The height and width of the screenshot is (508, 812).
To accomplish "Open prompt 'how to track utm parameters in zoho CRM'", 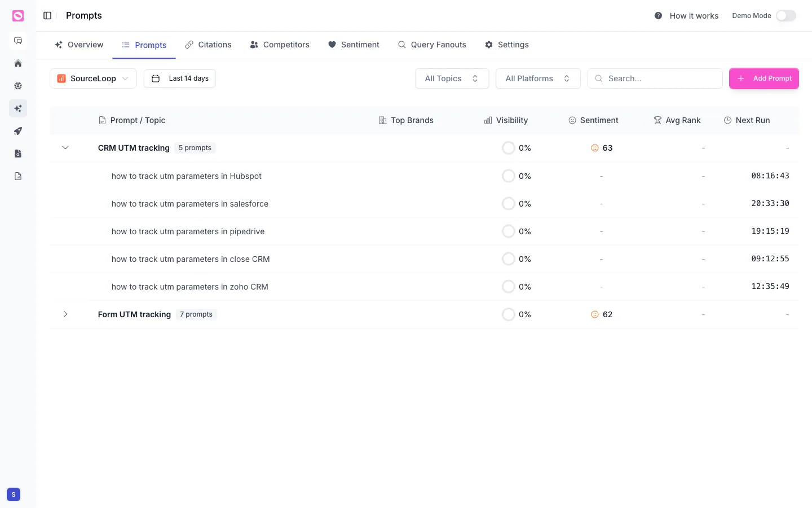I will pos(190,287).
